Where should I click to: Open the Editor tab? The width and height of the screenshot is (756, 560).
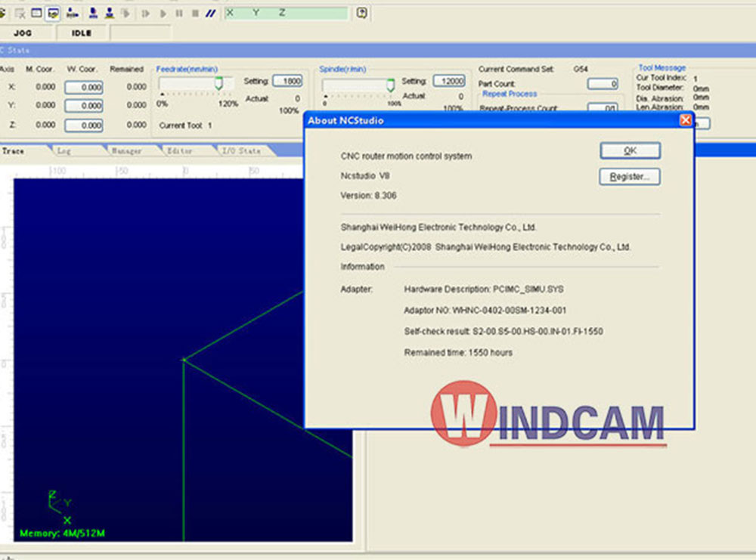pos(180,151)
